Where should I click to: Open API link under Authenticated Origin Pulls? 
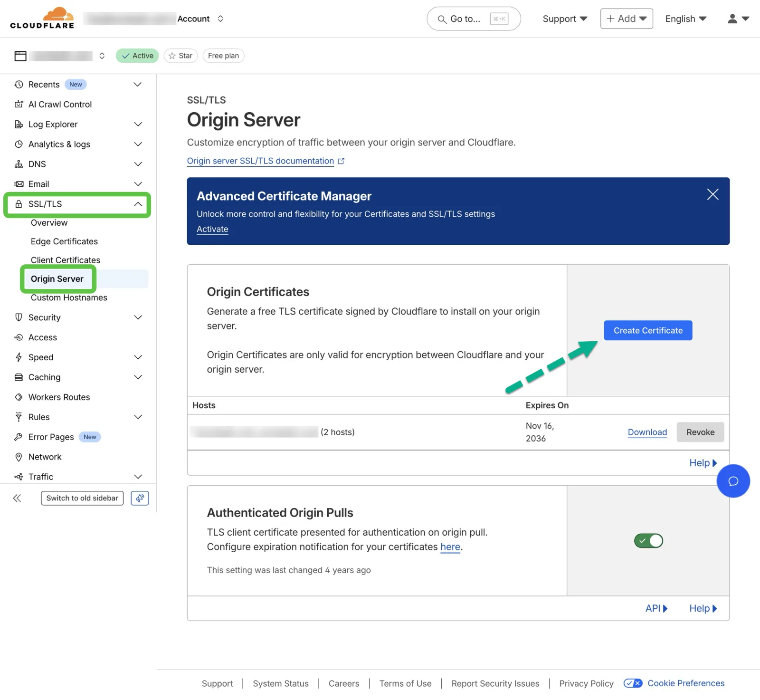point(656,608)
